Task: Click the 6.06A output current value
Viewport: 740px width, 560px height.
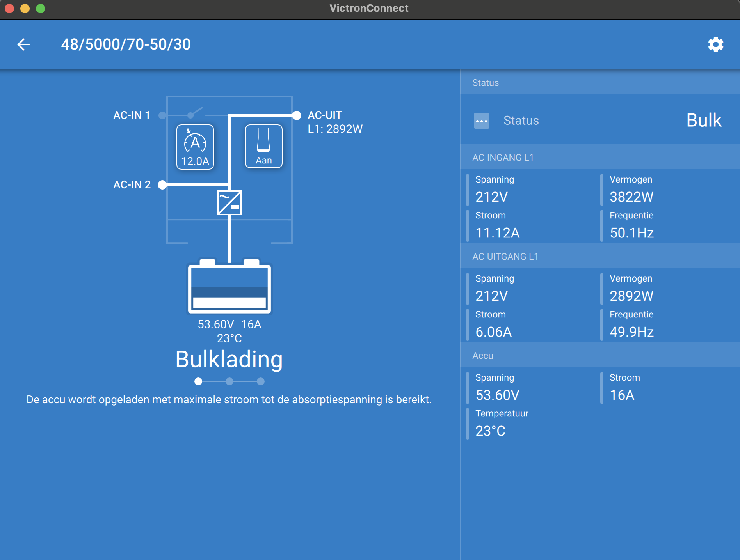Action: click(x=493, y=332)
